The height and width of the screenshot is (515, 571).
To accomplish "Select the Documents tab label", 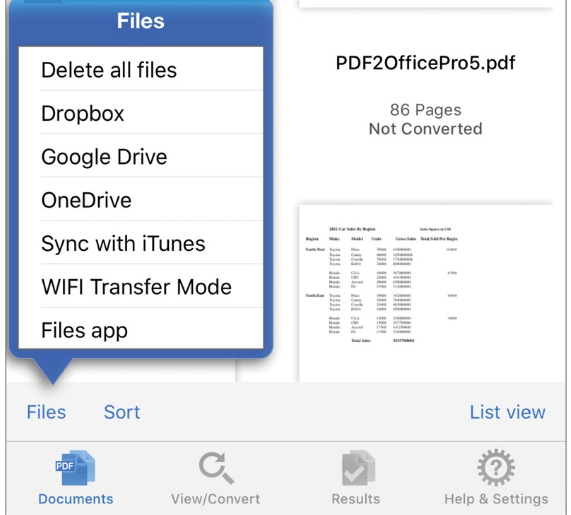I will (76, 499).
